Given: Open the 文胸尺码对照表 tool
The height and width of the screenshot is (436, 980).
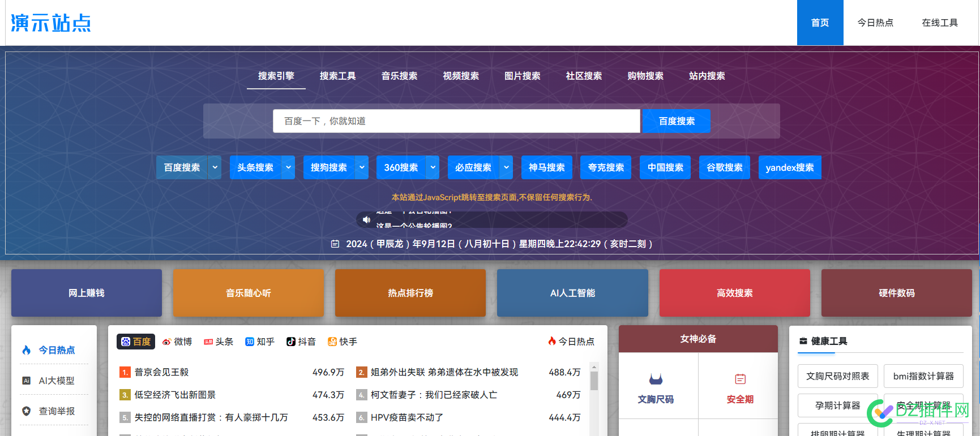Looking at the screenshot, I should point(838,376).
